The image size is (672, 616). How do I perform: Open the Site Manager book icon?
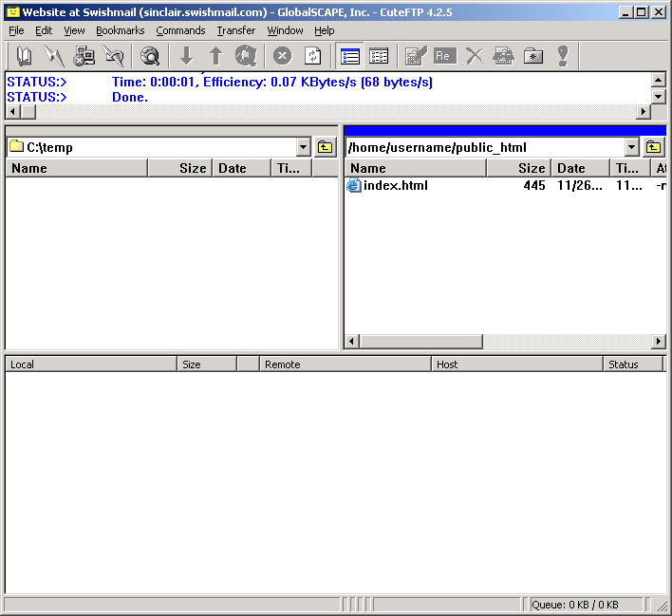tap(25, 56)
